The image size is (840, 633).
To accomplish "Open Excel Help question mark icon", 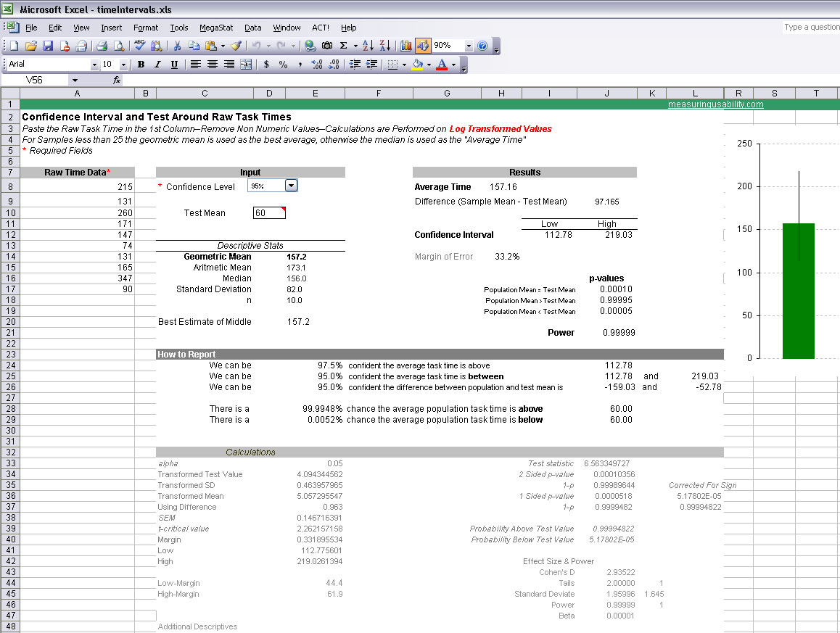I will tap(482, 46).
